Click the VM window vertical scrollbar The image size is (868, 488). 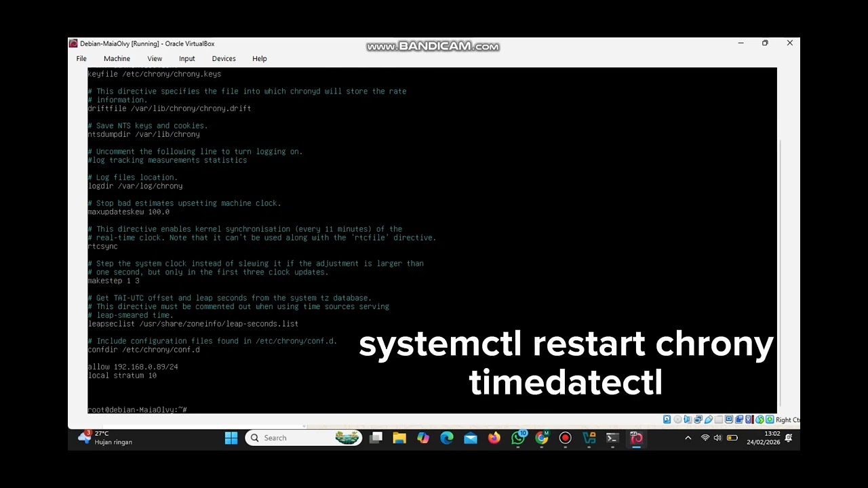(780, 272)
